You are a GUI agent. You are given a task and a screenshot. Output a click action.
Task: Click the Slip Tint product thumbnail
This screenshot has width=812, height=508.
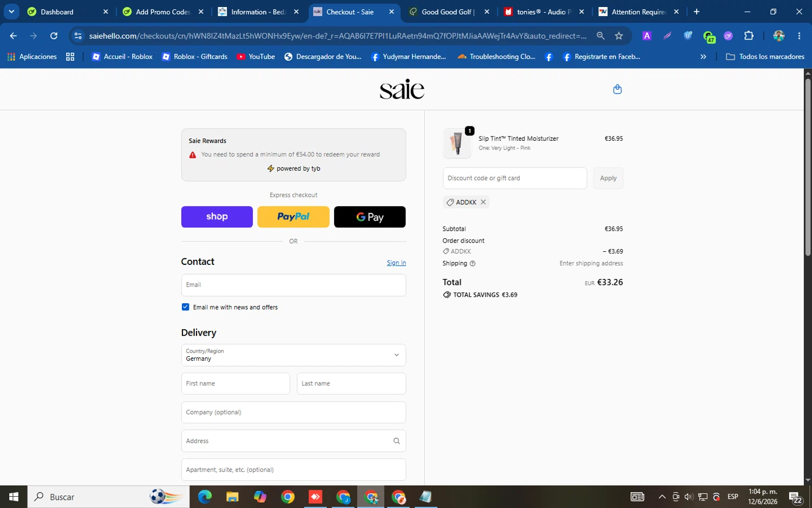click(457, 143)
